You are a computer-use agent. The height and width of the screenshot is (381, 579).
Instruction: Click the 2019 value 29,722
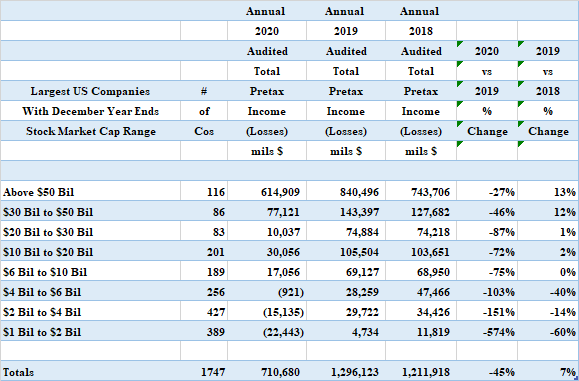pyautogui.click(x=362, y=312)
